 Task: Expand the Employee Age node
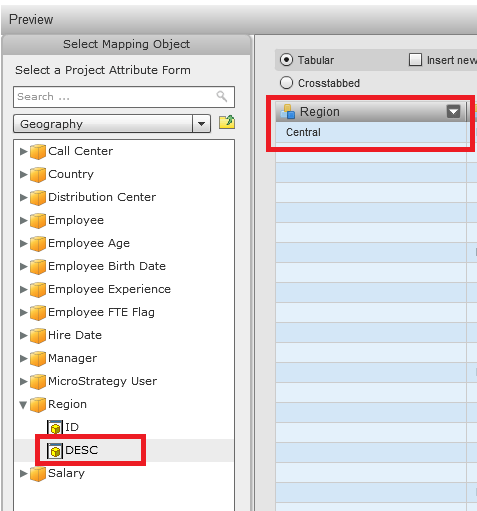23,243
